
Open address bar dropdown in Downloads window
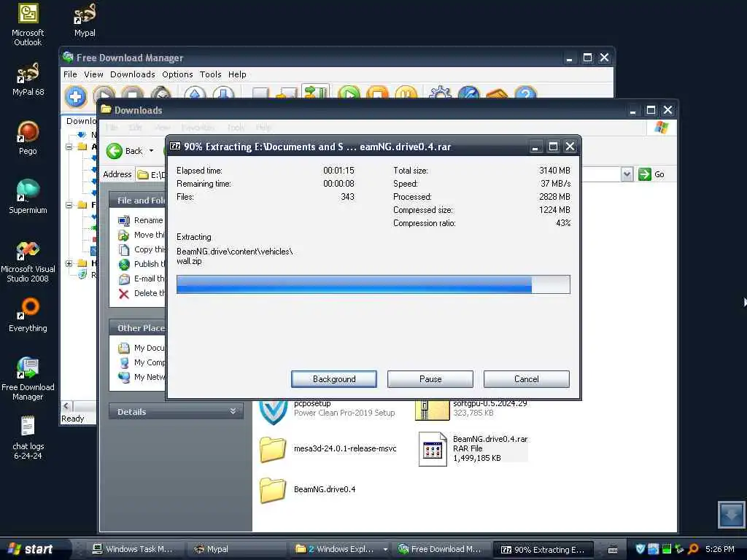(x=627, y=174)
